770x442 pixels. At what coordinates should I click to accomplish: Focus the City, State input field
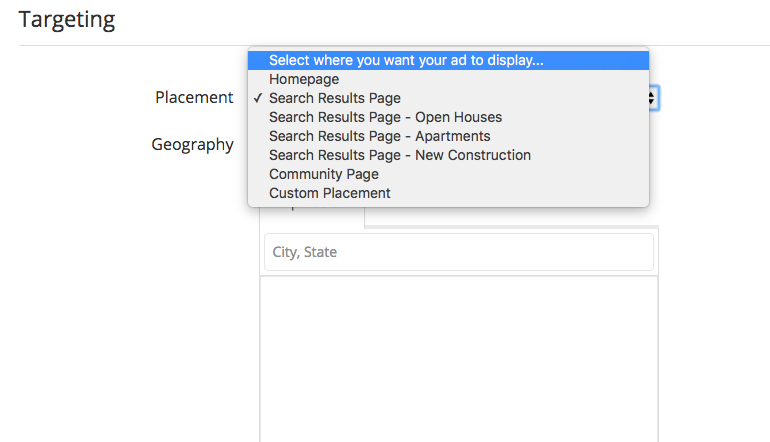tap(459, 252)
